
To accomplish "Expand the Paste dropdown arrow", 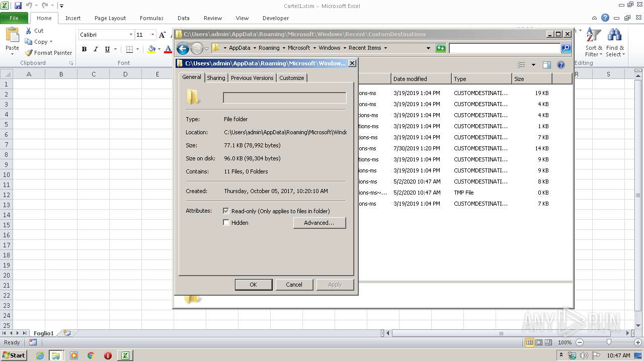I will point(12,54).
